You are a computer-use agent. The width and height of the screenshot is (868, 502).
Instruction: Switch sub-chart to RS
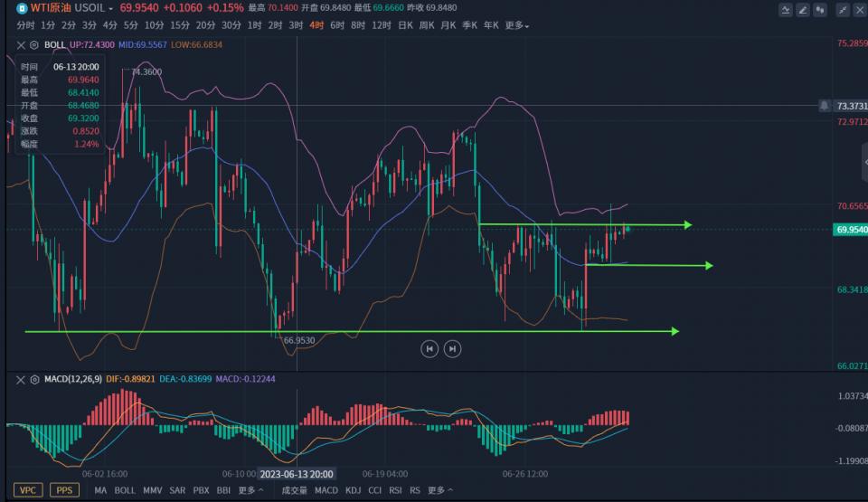pyautogui.click(x=415, y=490)
